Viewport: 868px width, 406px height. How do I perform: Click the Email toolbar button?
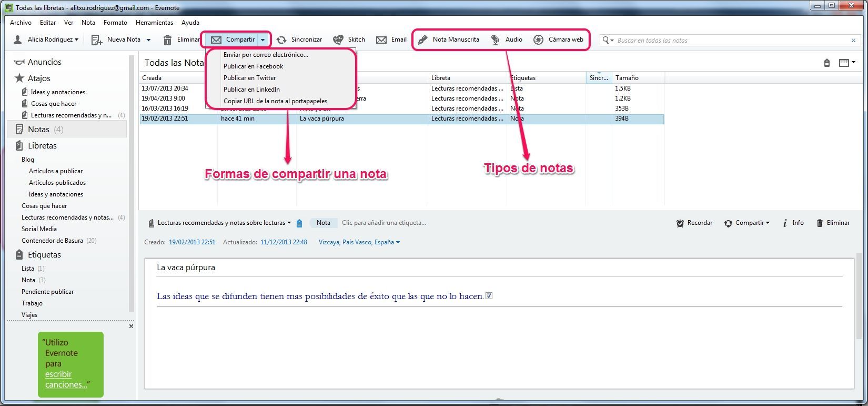point(391,39)
